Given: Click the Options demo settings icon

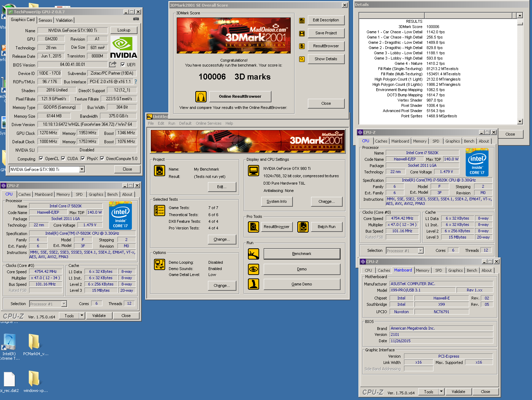Looking at the screenshot, I should tap(160, 264).
